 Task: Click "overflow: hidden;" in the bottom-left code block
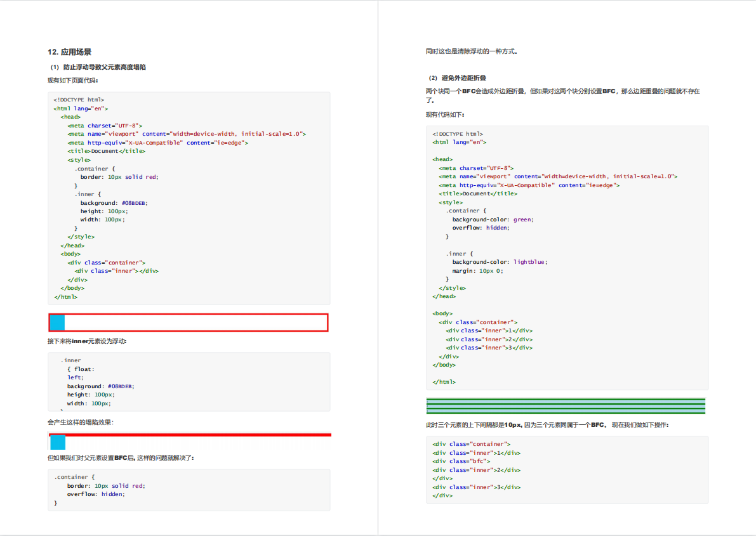point(96,494)
